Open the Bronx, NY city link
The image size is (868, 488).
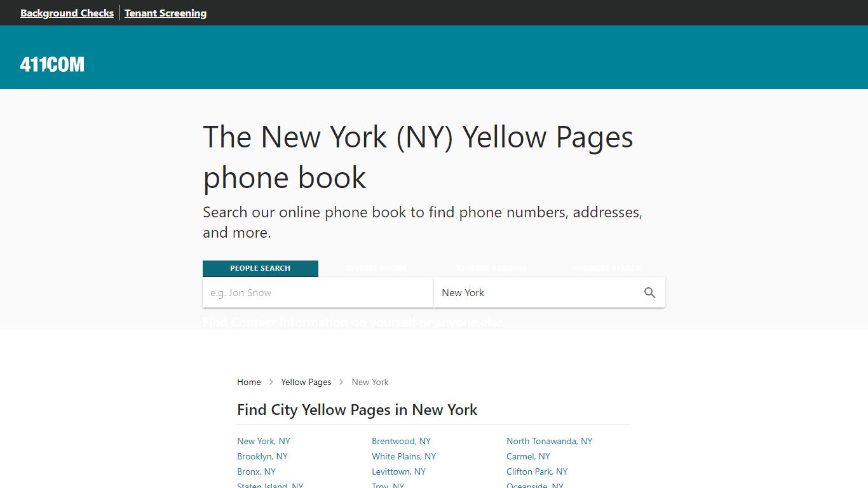tap(256, 471)
